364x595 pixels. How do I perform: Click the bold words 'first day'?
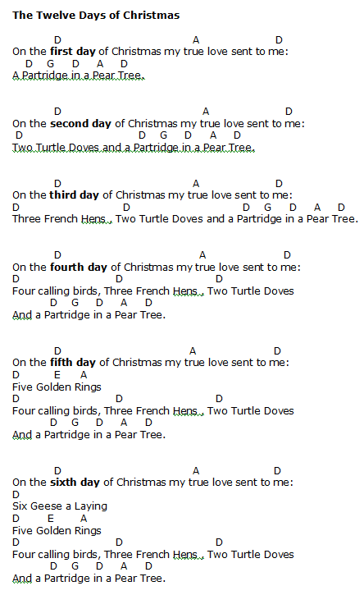[73, 51]
